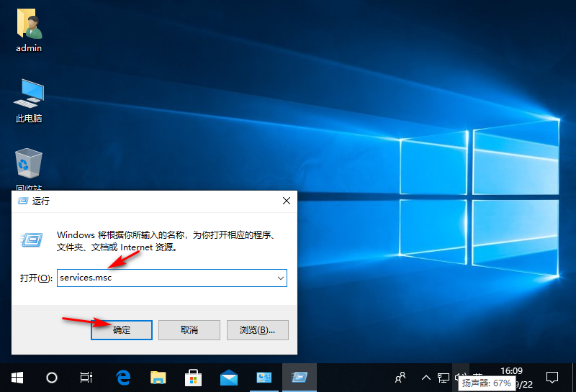This screenshot has height=392, width=576.
Task: Open the Windows Start menu
Action: tap(17, 377)
